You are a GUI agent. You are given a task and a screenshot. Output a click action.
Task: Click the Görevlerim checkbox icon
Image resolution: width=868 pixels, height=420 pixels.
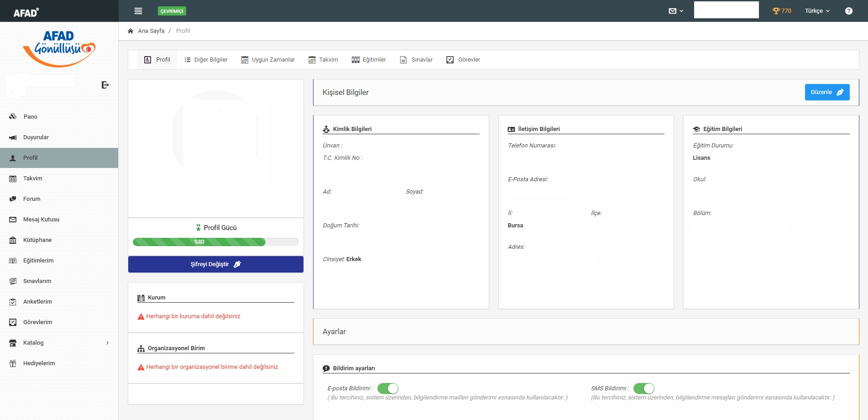(13, 322)
